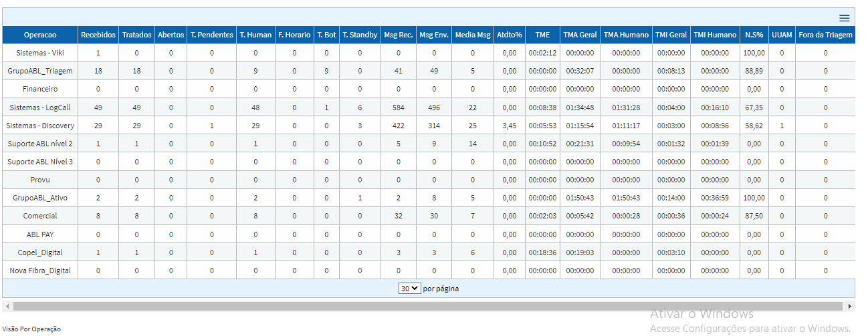This screenshot has height=336, width=868.
Task: Click the Atdto% column header
Action: pyautogui.click(x=510, y=35)
